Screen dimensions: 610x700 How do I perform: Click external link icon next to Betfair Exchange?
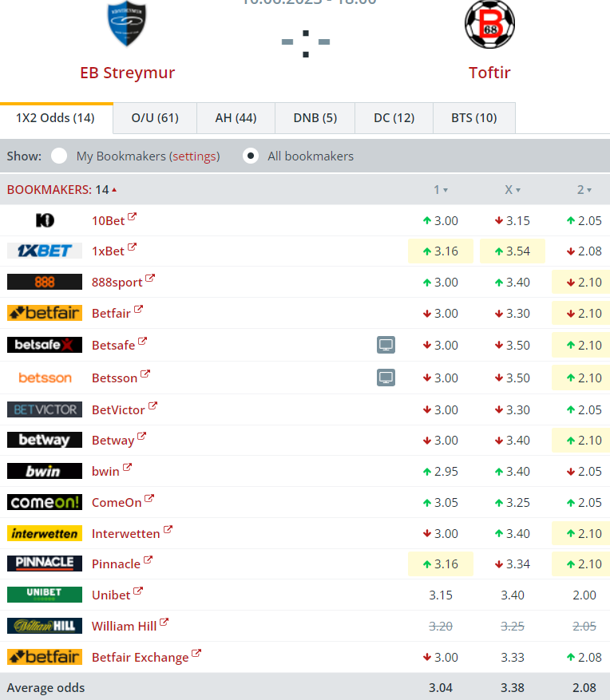click(x=196, y=653)
